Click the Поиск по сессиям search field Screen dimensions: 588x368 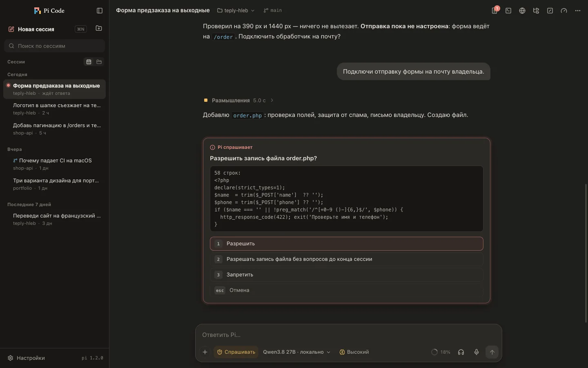(x=54, y=46)
